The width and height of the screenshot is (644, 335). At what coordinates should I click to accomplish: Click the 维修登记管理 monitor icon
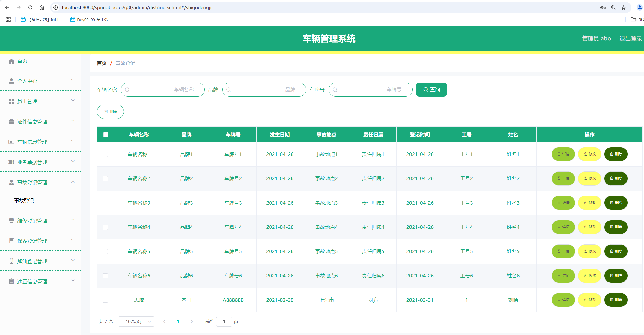coord(11,220)
